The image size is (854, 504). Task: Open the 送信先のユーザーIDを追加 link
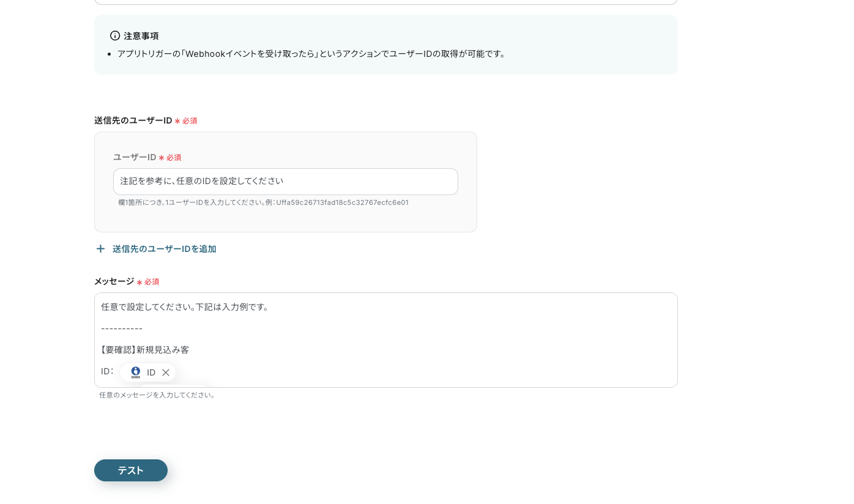(164, 249)
